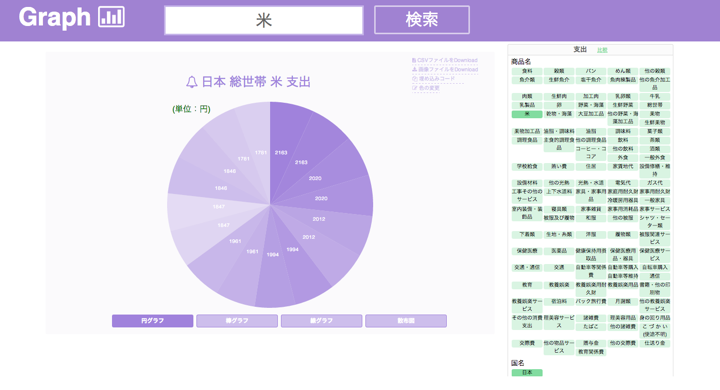Choose the 住居 tag
720x390 pixels.
pyautogui.click(x=591, y=166)
